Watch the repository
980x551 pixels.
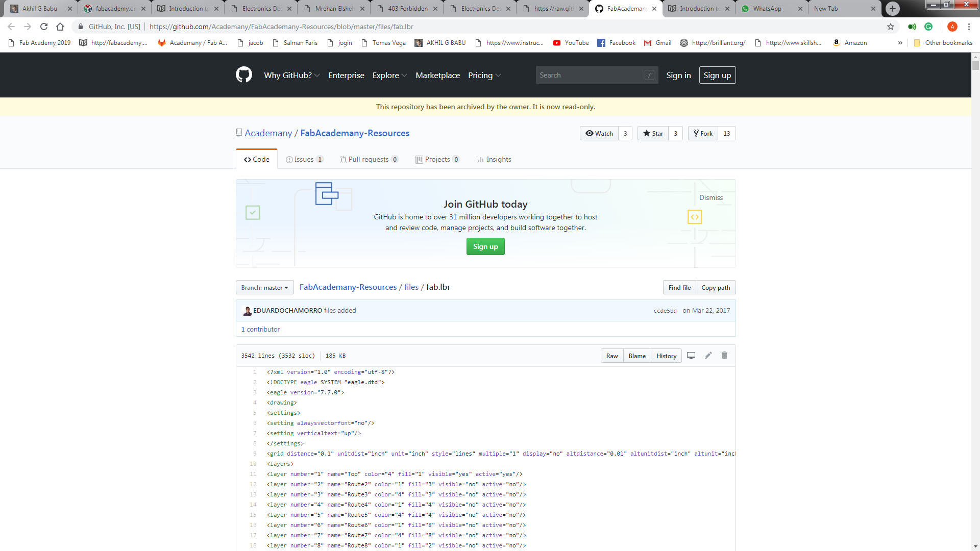tap(599, 133)
